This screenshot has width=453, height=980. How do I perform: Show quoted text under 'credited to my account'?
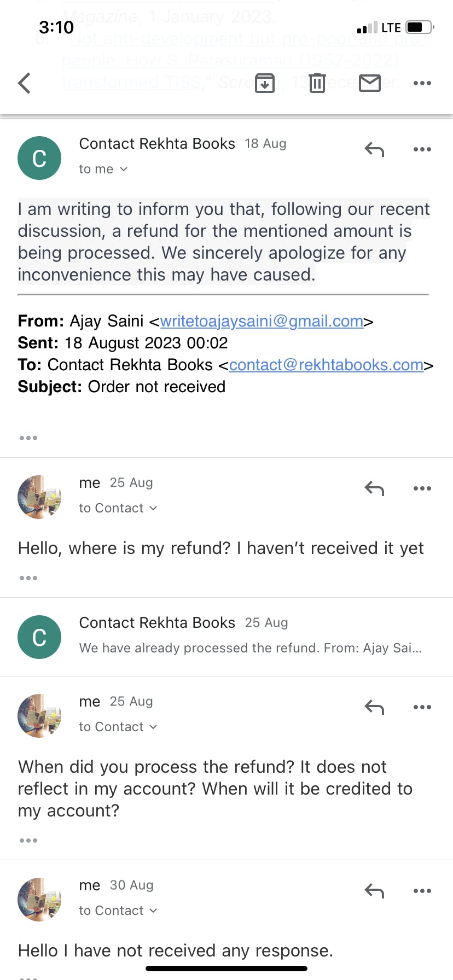point(28,840)
